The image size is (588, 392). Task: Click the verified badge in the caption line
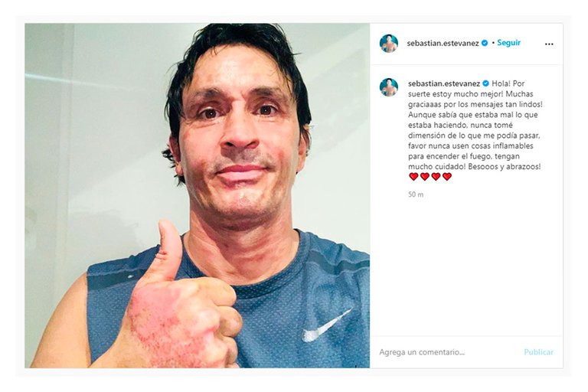click(x=485, y=83)
